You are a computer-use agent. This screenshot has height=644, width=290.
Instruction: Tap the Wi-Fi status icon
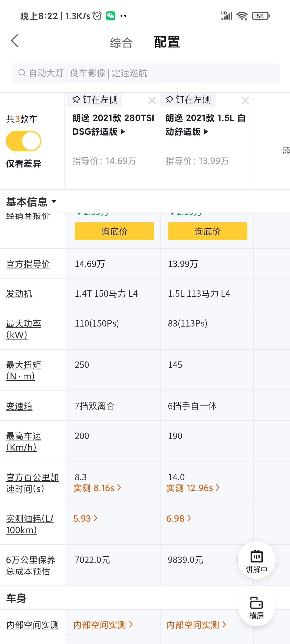242,16
